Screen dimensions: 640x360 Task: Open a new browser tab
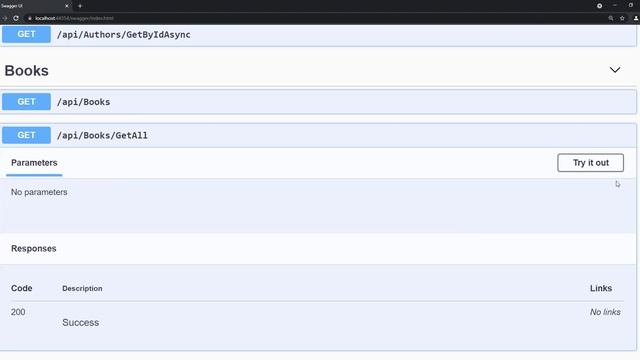pyautogui.click(x=80, y=6)
